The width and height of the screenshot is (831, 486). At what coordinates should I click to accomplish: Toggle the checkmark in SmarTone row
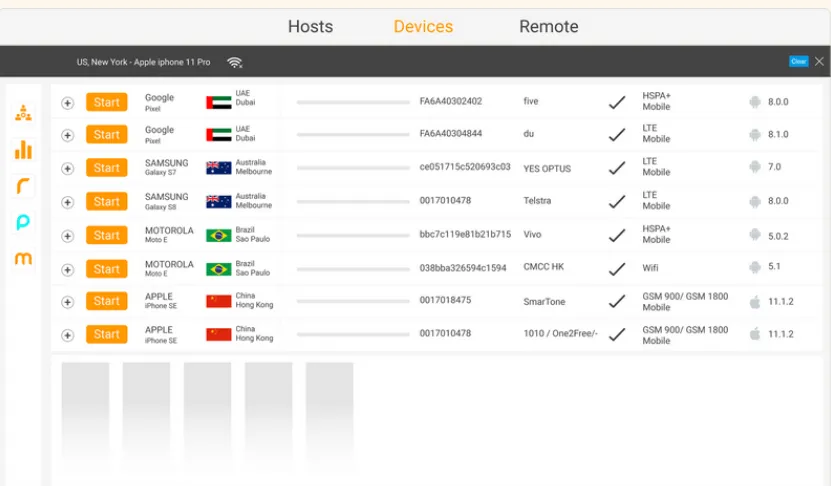[x=617, y=301]
